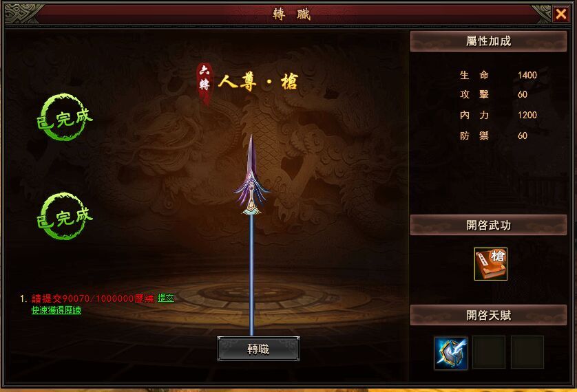This screenshot has height=392, width=577.
Task: Click the red 六轉 rank badge
Action: (204, 83)
